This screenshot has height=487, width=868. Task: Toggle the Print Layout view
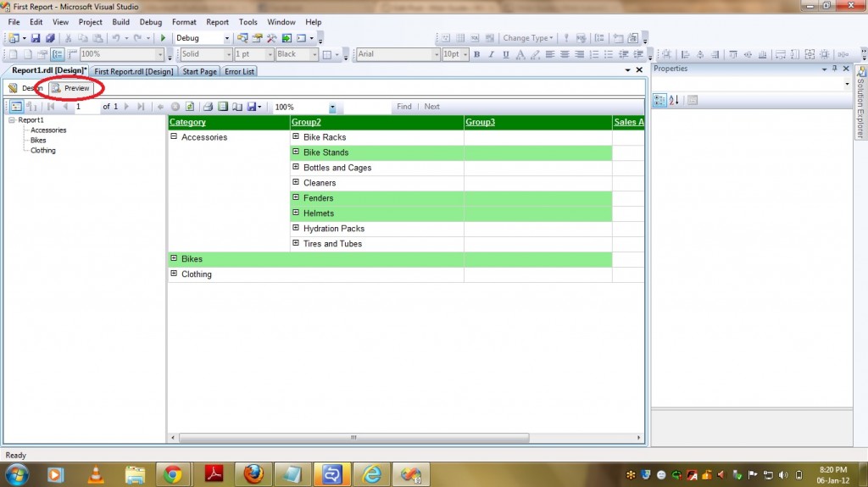pos(223,107)
